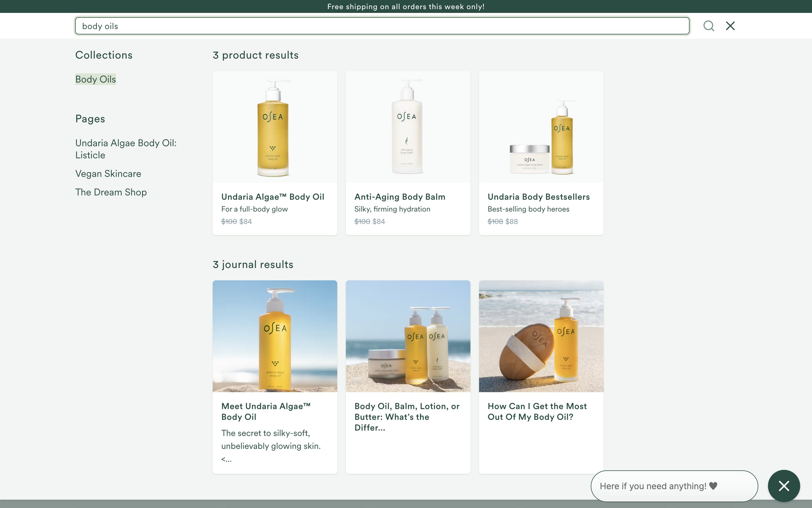Select Anti-Aging Body Balm product title
The image size is (812, 508).
(400, 197)
